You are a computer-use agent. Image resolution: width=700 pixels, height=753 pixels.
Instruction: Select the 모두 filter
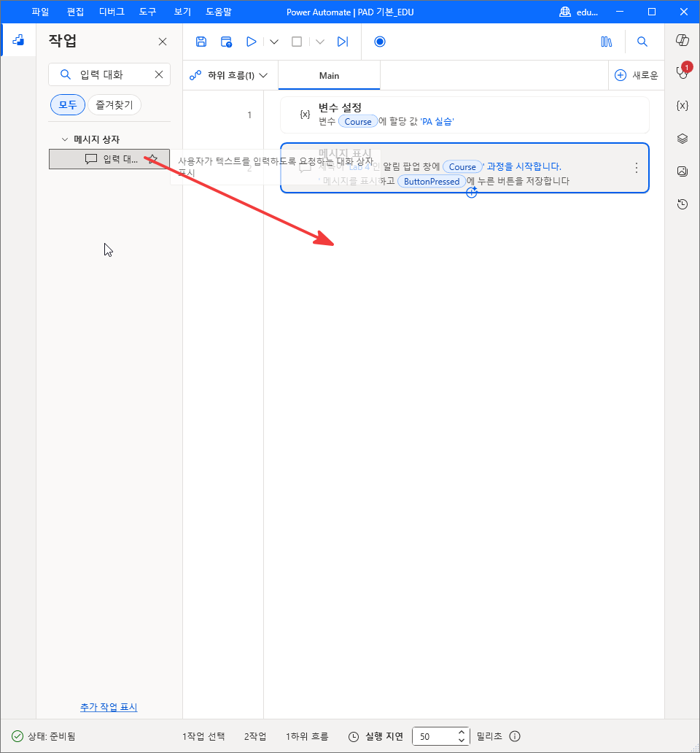coord(68,104)
